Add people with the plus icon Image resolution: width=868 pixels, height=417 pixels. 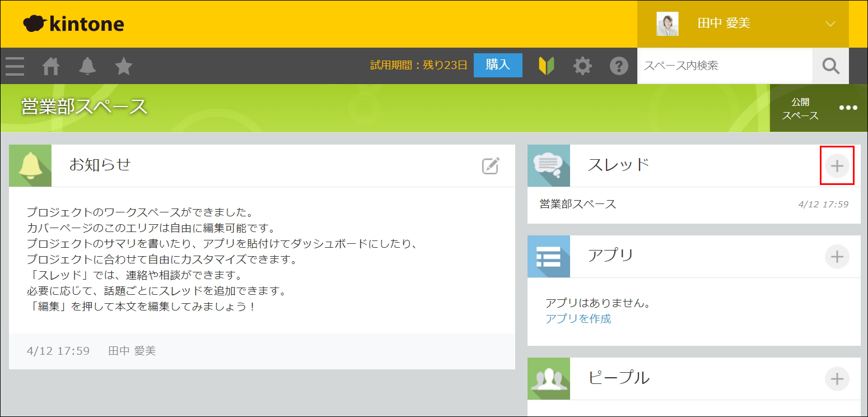837,378
